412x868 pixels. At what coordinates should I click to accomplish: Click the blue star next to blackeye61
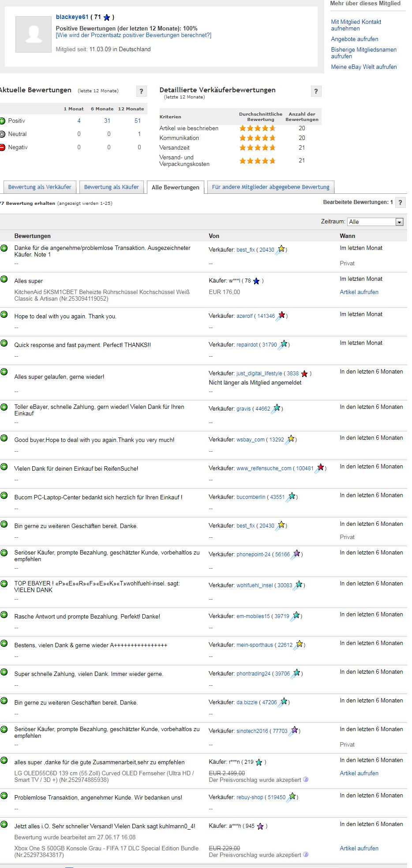point(106,18)
